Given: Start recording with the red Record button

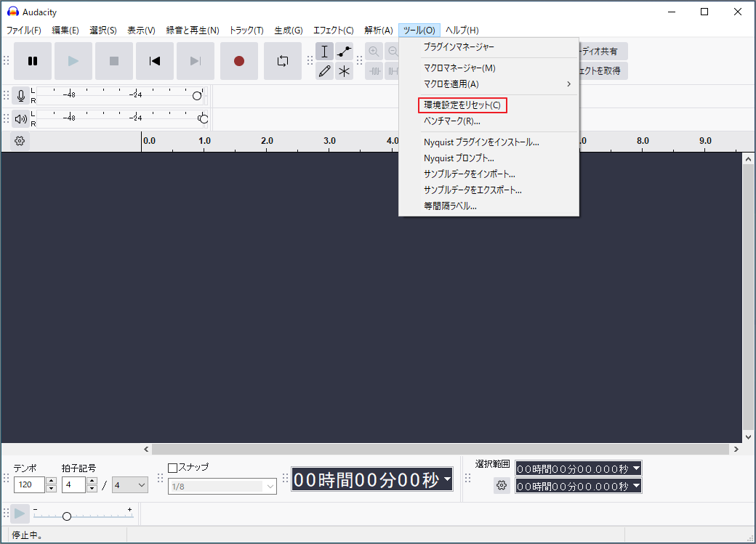Looking at the screenshot, I should point(239,61).
